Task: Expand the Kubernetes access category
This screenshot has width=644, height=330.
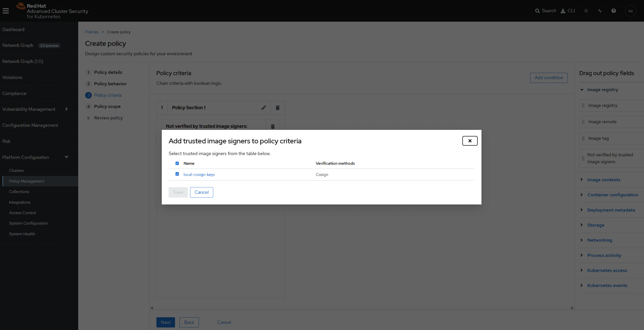Action: point(604,270)
